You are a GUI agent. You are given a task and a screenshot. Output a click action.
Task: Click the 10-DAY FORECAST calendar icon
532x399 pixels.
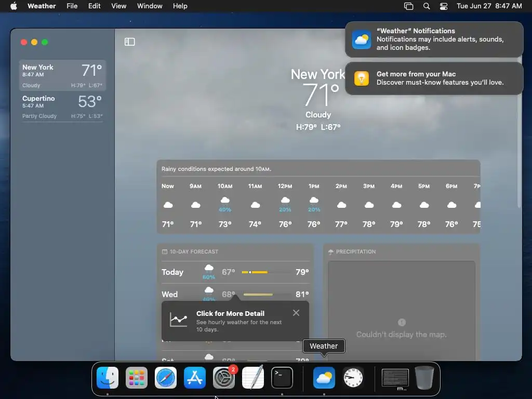[165, 252]
